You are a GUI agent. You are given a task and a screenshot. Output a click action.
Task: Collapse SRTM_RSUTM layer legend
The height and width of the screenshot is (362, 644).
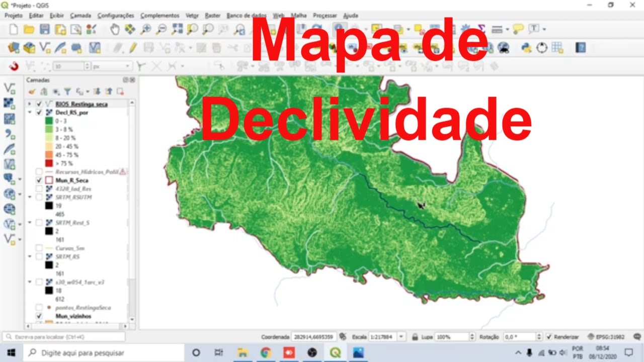[30, 197]
